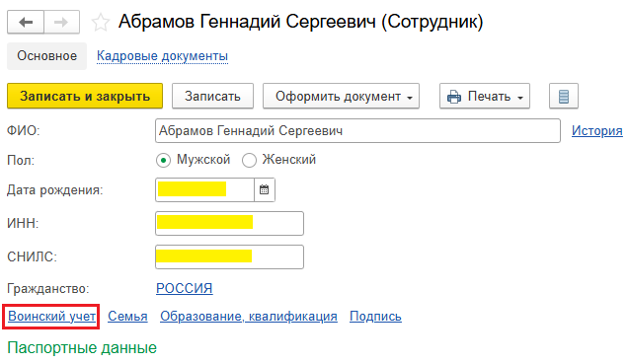
Task: Select the Мужской gender option
Action: tap(163, 161)
